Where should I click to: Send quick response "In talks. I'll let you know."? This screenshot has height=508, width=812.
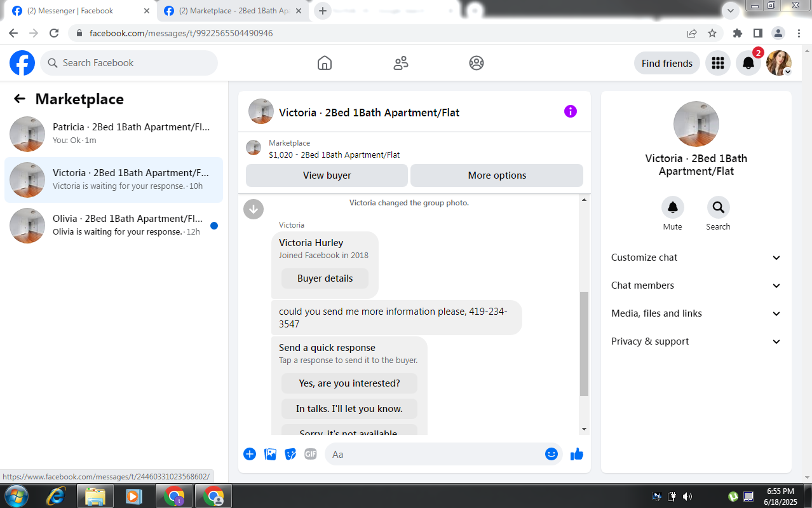click(349, 409)
